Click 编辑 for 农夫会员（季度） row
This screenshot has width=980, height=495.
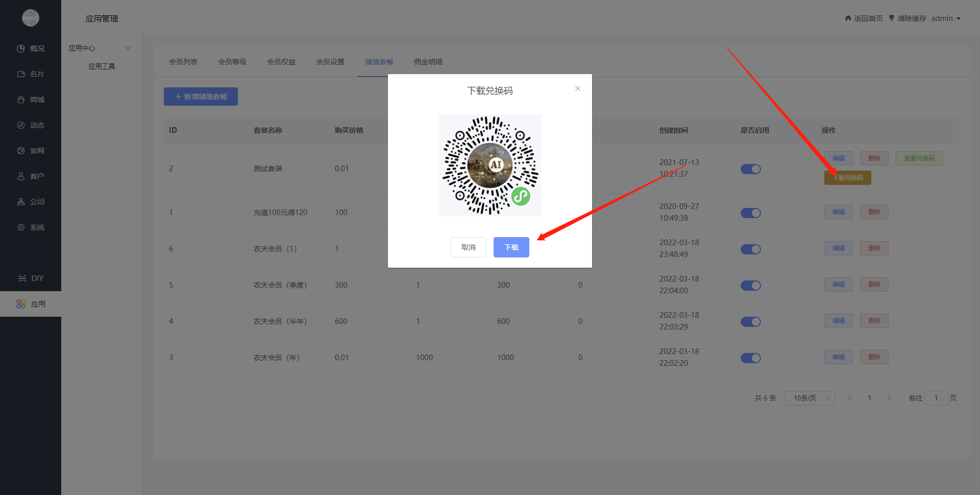[839, 285]
